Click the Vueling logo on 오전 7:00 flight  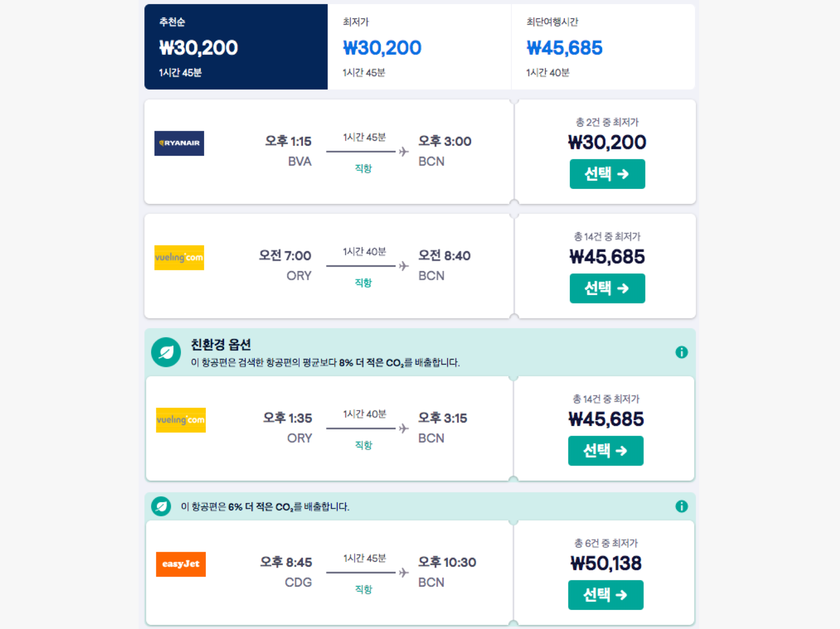179,258
